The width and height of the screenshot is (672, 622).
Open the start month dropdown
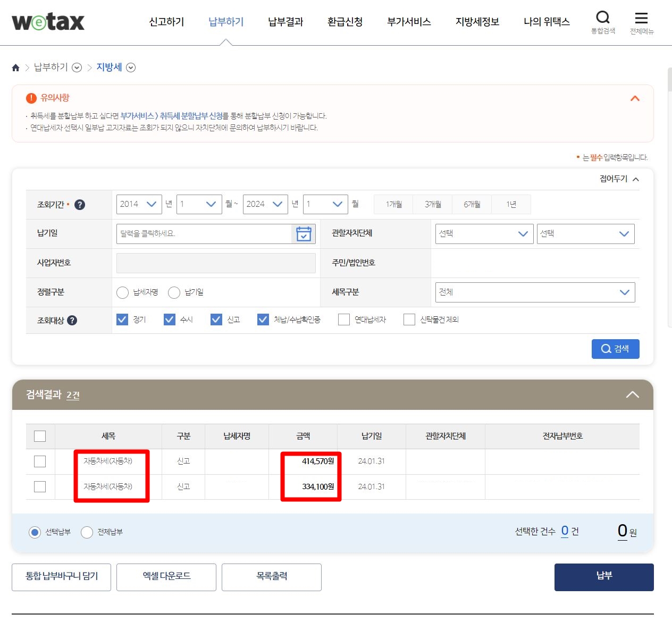pos(199,204)
